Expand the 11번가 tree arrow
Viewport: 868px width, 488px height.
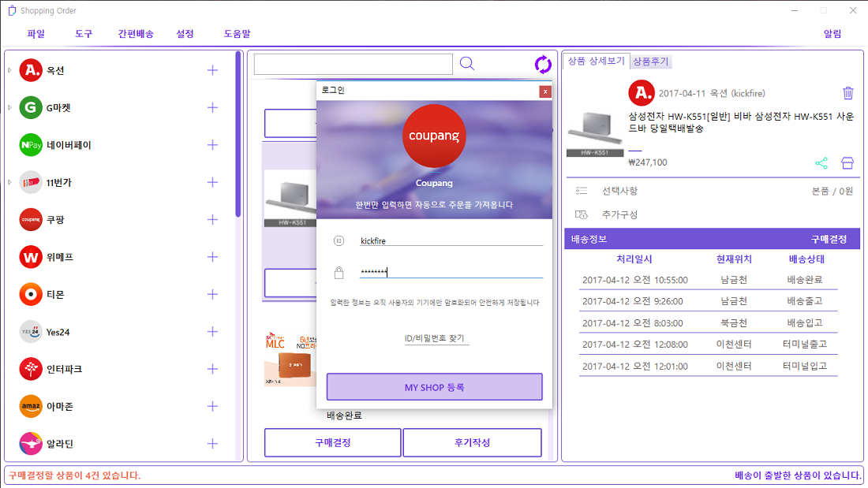point(9,182)
